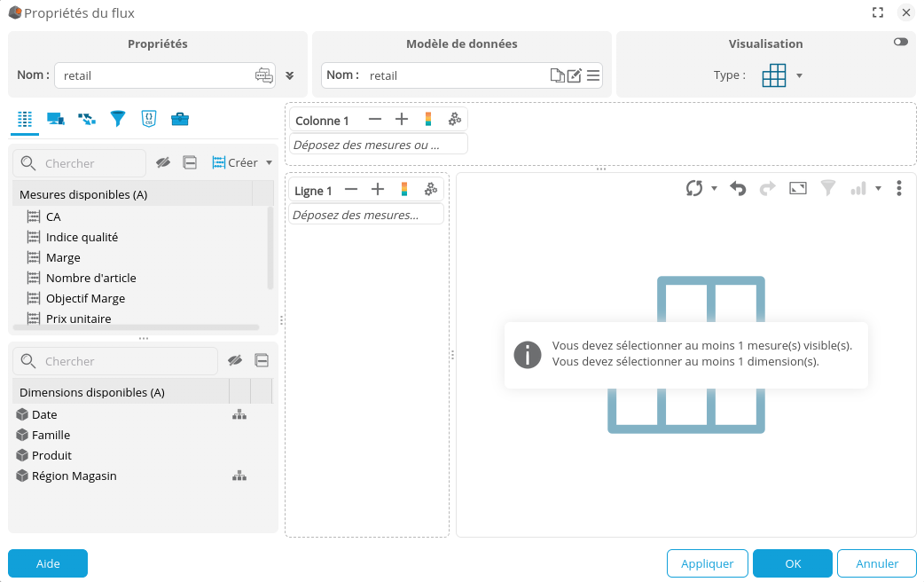924x582 pixels.
Task: Select the filter panel tab icon
Action: coord(117,117)
